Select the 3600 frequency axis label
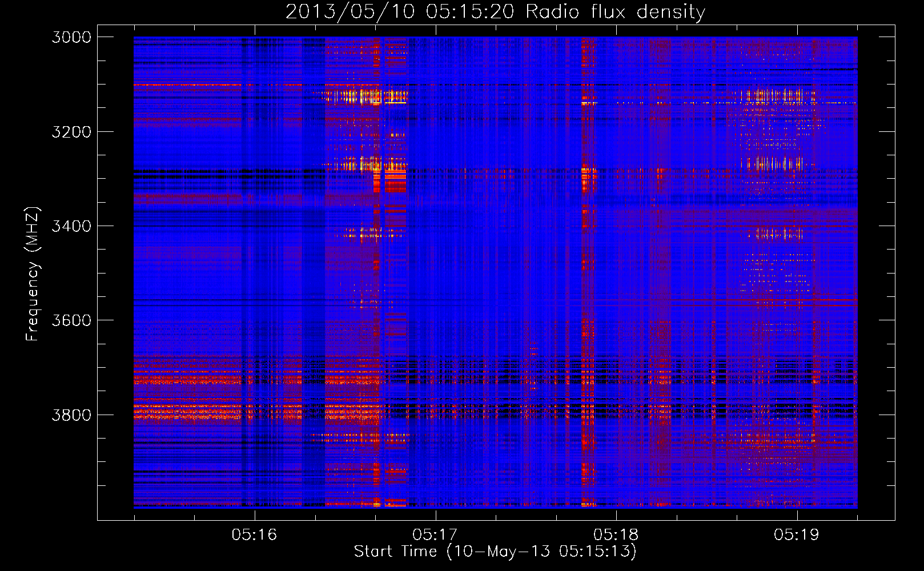Image resolution: width=924 pixels, height=571 pixels. coord(71,320)
